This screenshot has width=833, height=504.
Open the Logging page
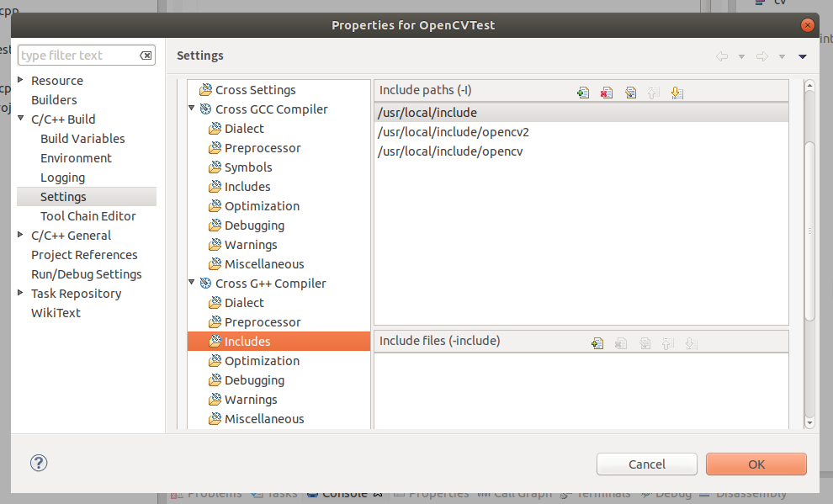(63, 178)
